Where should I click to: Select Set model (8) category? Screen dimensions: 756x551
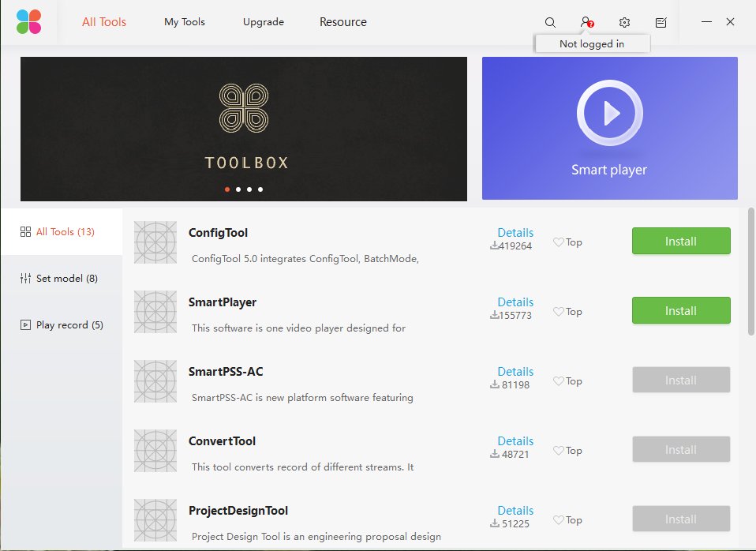(x=62, y=279)
